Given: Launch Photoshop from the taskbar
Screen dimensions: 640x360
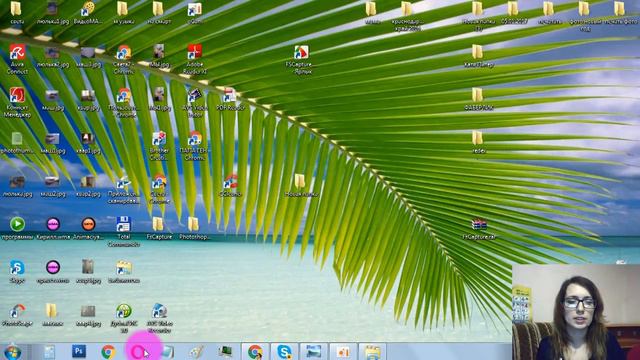Looking at the screenshot, I should [x=79, y=351].
